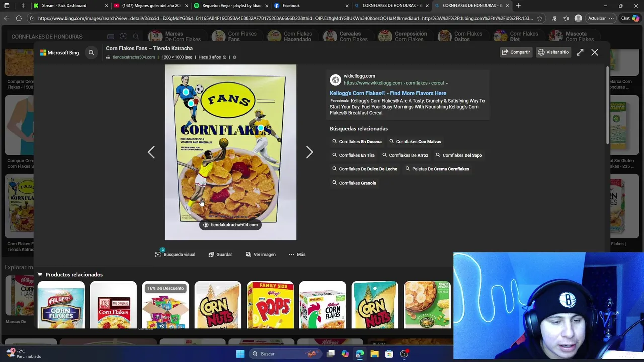This screenshot has width=644, height=362.
Task: Click the Edge icon on the taskbar
Action: coord(359,354)
